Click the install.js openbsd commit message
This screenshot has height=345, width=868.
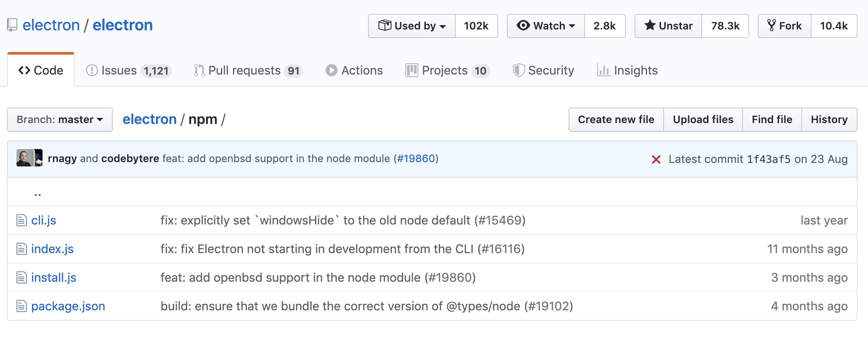(x=318, y=278)
